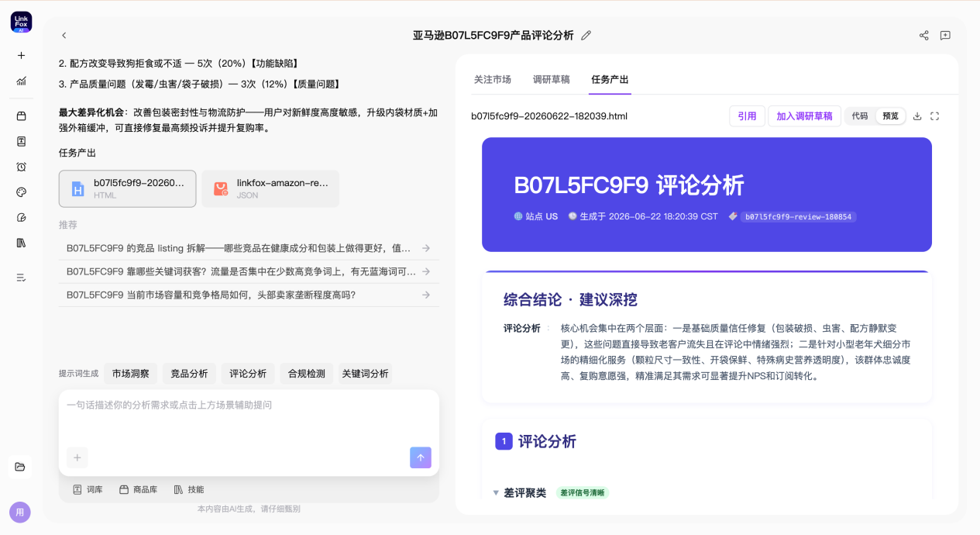The image size is (980, 535).
Task: Click the numbered 评论分析 section heading
Action: 536,441
